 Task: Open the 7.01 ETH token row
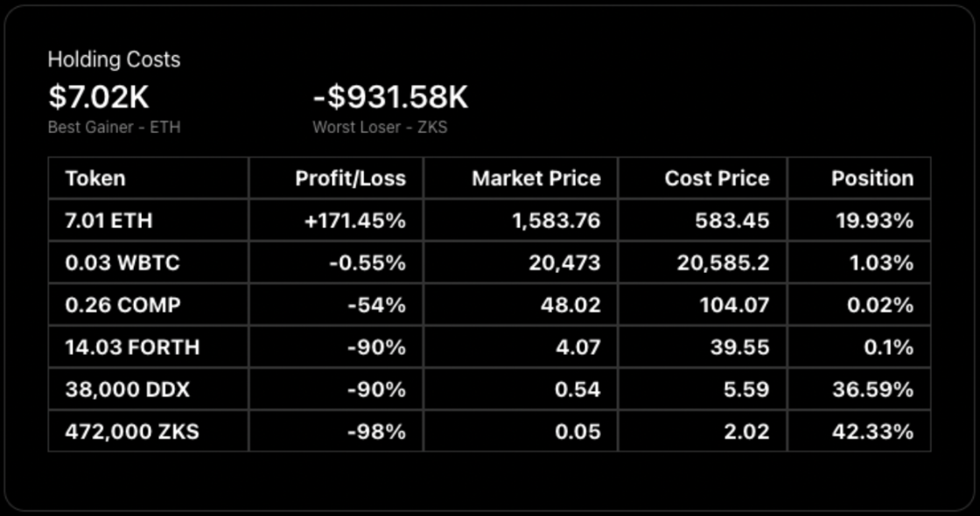(x=108, y=220)
